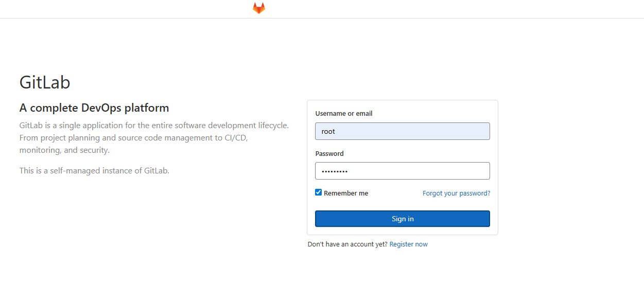Click the masked password dots
This screenshot has height=301, width=644.
[x=335, y=171]
